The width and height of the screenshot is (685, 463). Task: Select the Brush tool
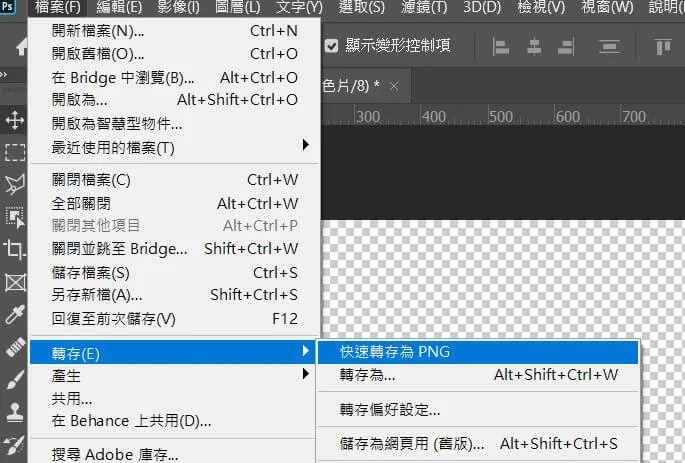click(x=15, y=379)
